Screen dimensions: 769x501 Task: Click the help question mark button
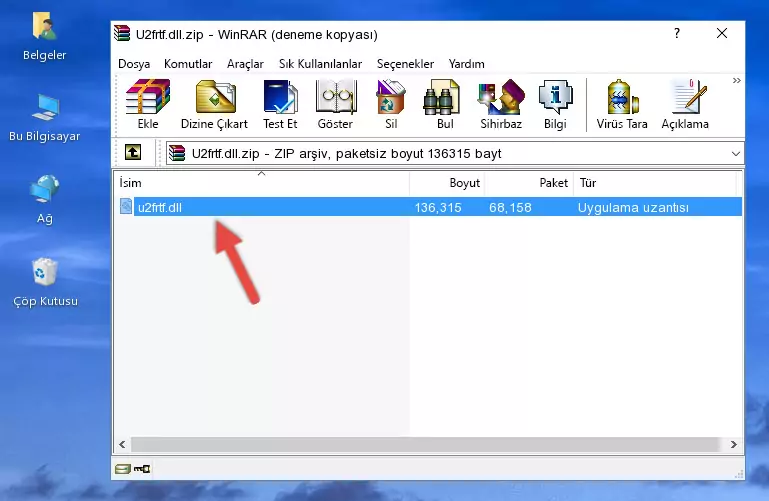coord(677,34)
